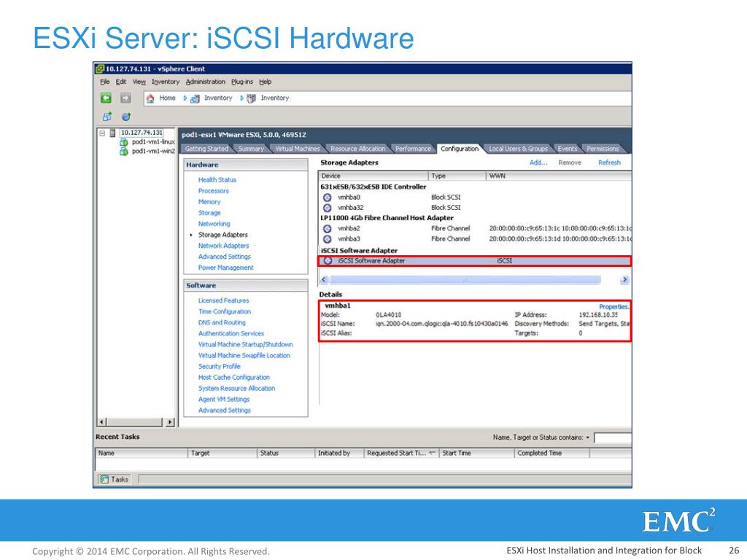
Task: Switch to the Local Users & Groups tab
Action: [519, 149]
